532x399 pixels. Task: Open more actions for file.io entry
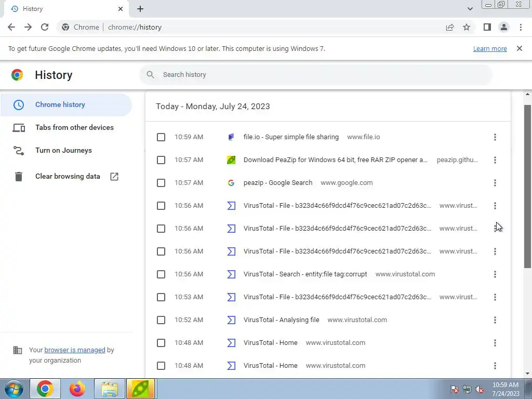495,137
